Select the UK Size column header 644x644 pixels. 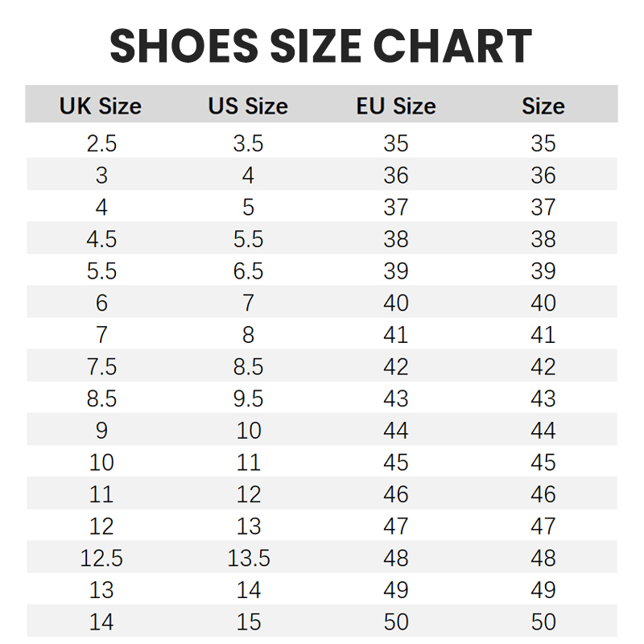point(101,106)
